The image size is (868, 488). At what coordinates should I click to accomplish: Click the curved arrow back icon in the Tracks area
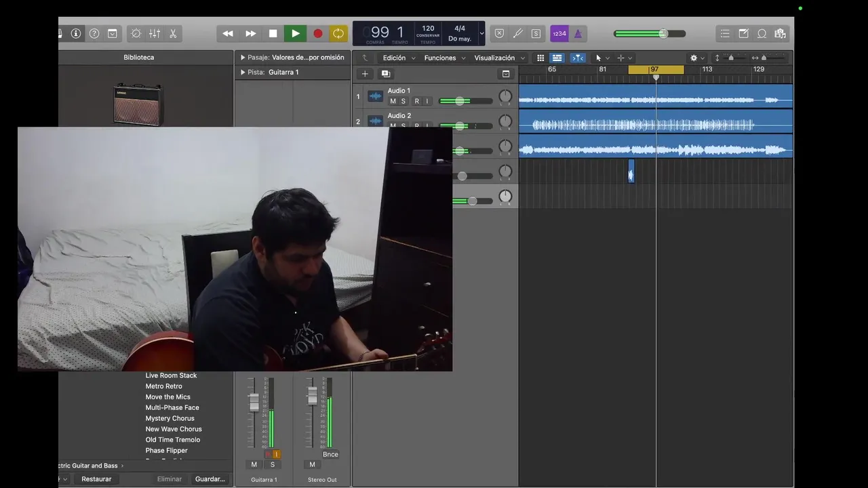click(366, 58)
